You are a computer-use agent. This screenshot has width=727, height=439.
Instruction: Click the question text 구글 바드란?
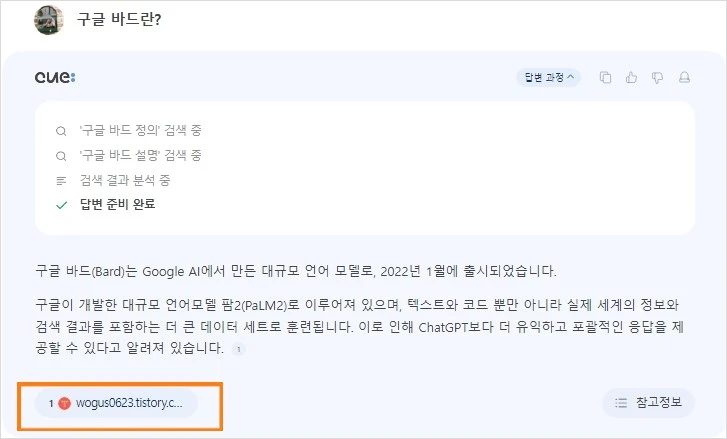pos(119,19)
